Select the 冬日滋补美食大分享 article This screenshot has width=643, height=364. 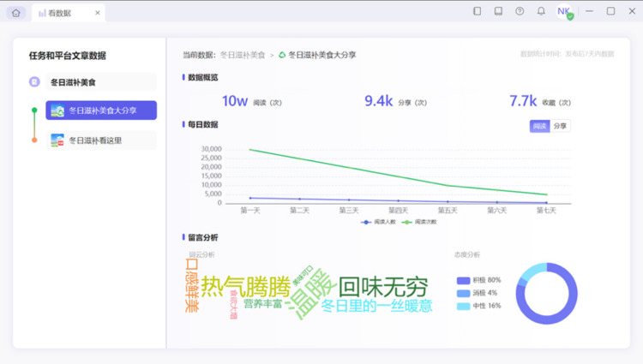(101, 110)
